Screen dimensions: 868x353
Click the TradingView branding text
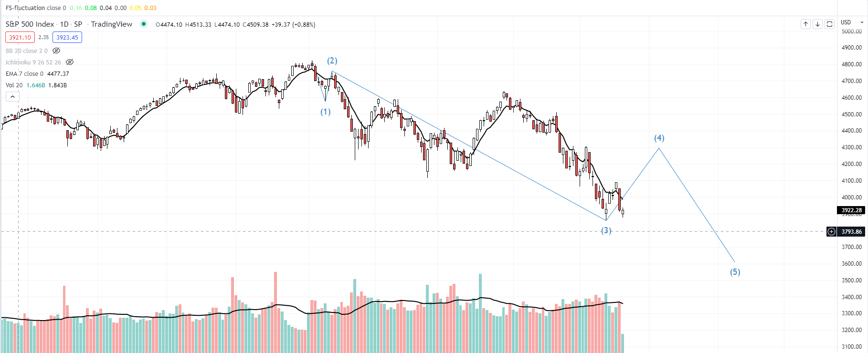(112, 24)
